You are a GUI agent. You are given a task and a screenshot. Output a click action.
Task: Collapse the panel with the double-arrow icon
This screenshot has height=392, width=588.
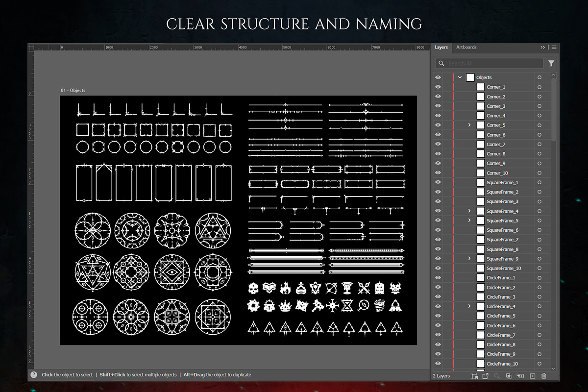point(543,48)
